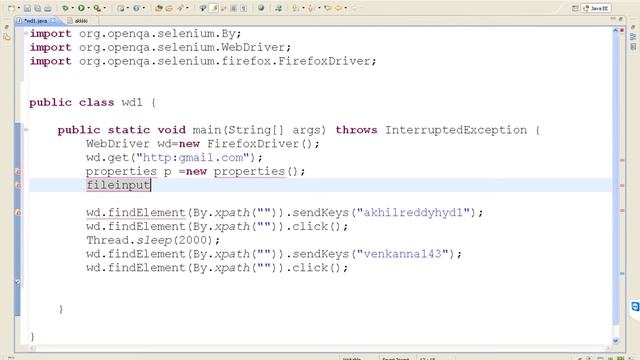Image resolution: width=640 pixels, height=360 pixels.
Task: Collapse the main method fold marker
Action: click(26, 130)
